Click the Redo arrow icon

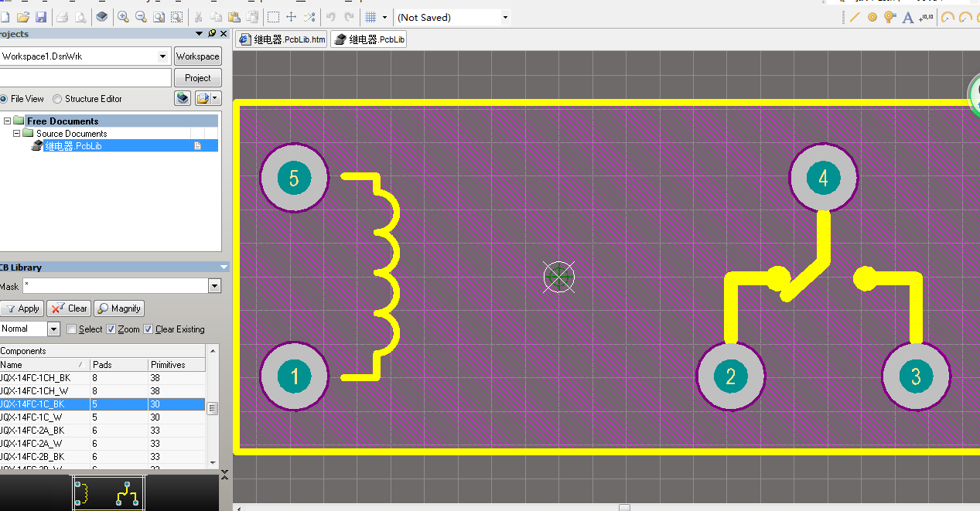click(x=349, y=17)
